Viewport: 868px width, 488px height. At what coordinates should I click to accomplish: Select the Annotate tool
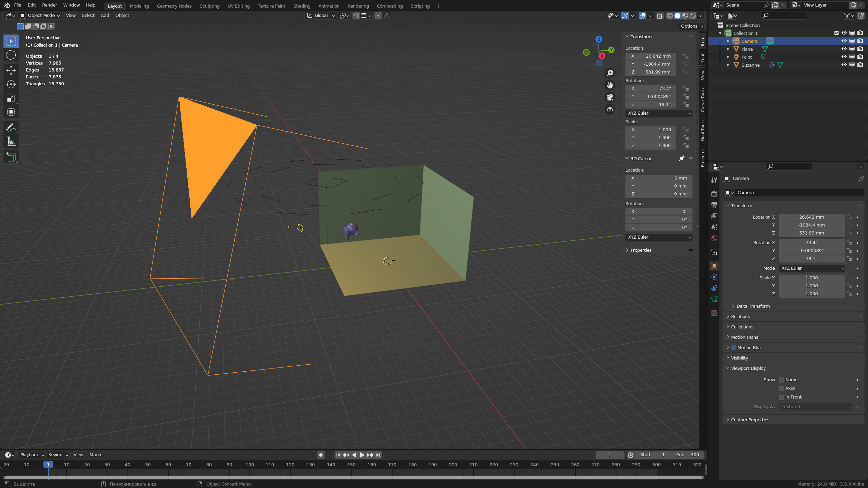pos(11,127)
